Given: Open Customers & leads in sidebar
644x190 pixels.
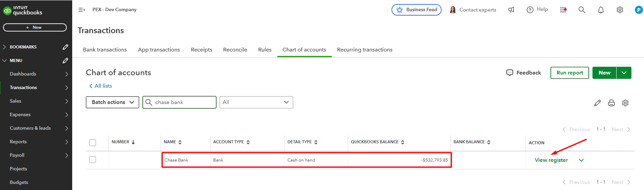Looking at the screenshot, I should (x=30, y=128).
